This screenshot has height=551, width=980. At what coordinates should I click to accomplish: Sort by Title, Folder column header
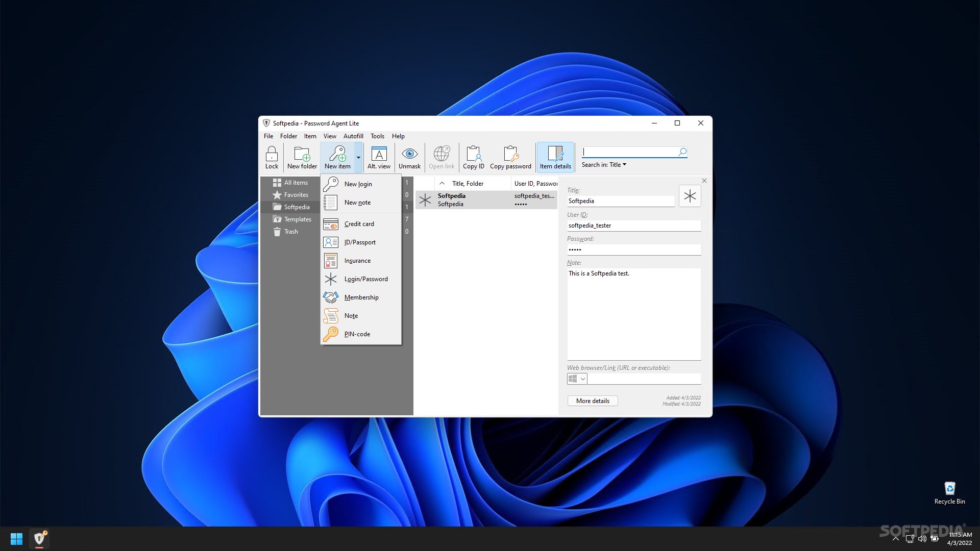click(x=472, y=184)
